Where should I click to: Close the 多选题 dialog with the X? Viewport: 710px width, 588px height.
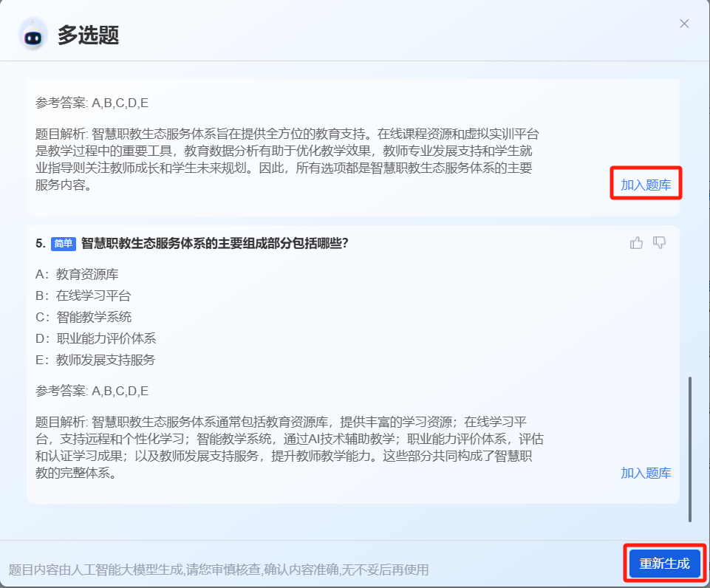point(684,24)
